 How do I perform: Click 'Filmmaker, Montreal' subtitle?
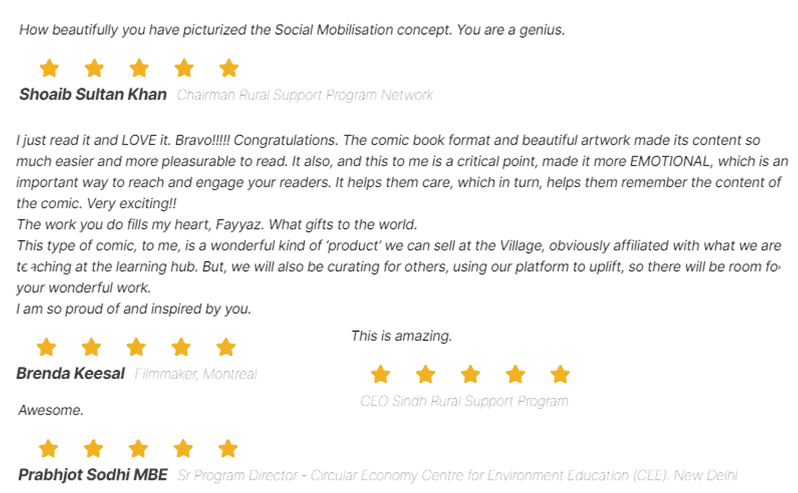point(196,374)
